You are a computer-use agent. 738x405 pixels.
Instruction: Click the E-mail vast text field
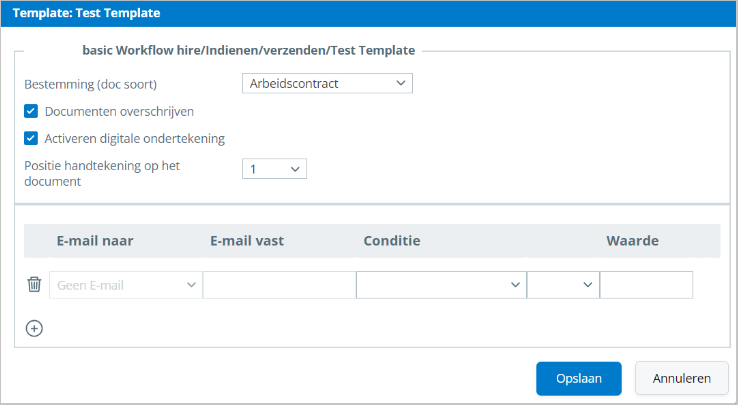279,285
